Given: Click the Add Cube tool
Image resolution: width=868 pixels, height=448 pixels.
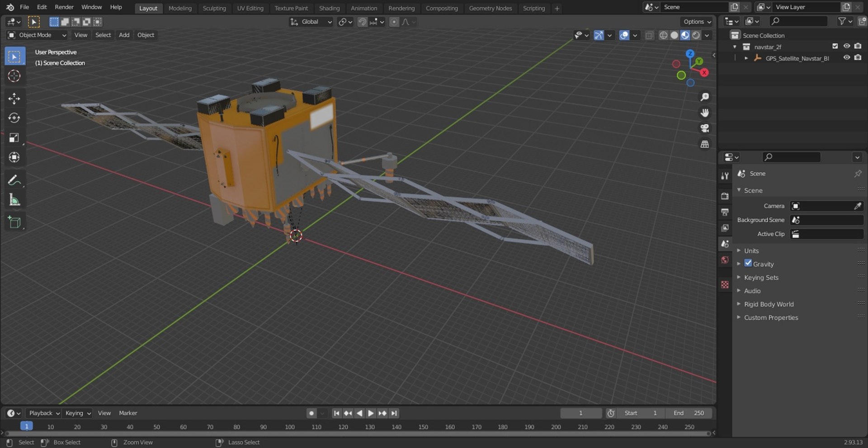Looking at the screenshot, I should (x=14, y=222).
